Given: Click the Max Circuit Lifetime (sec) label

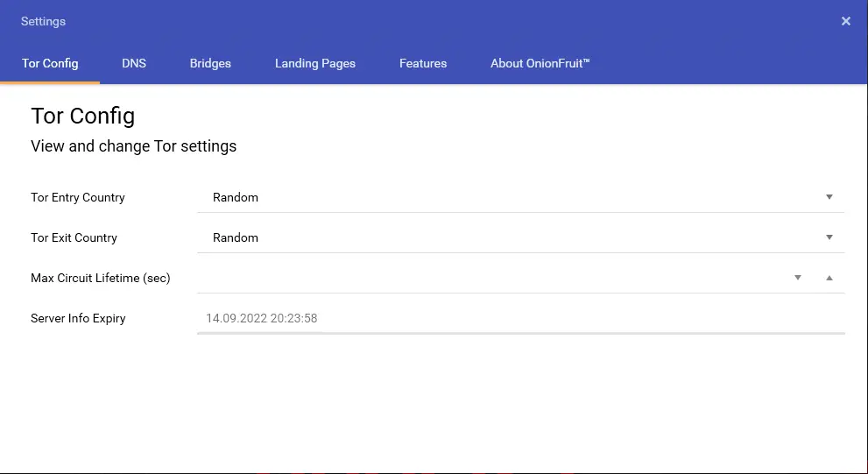Looking at the screenshot, I should [101, 278].
